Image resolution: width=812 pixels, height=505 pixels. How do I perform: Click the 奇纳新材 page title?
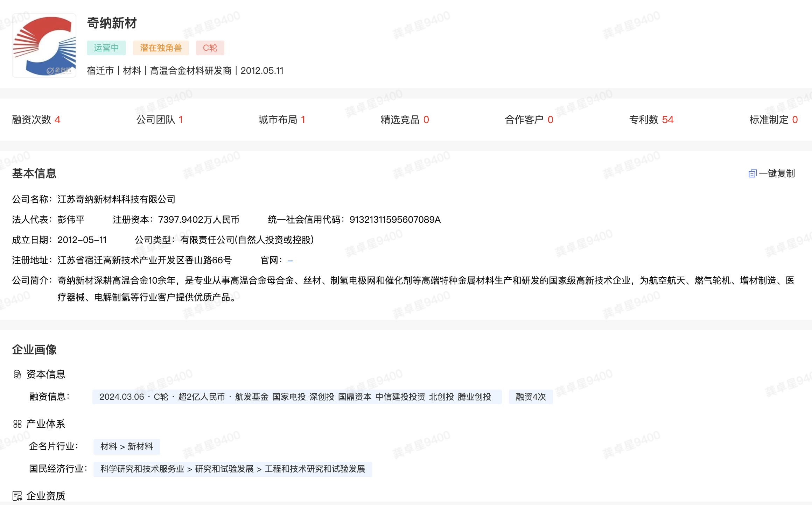[x=112, y=23]
